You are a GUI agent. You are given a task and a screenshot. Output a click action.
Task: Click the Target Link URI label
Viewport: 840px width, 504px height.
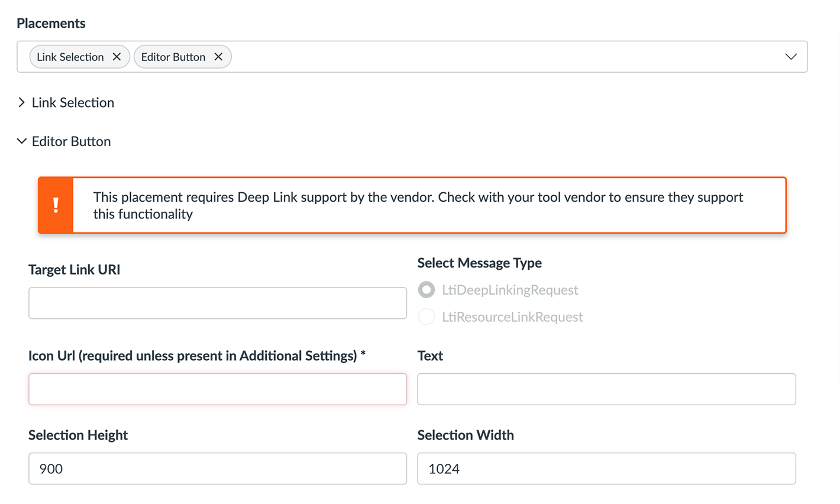pos(75,270)
